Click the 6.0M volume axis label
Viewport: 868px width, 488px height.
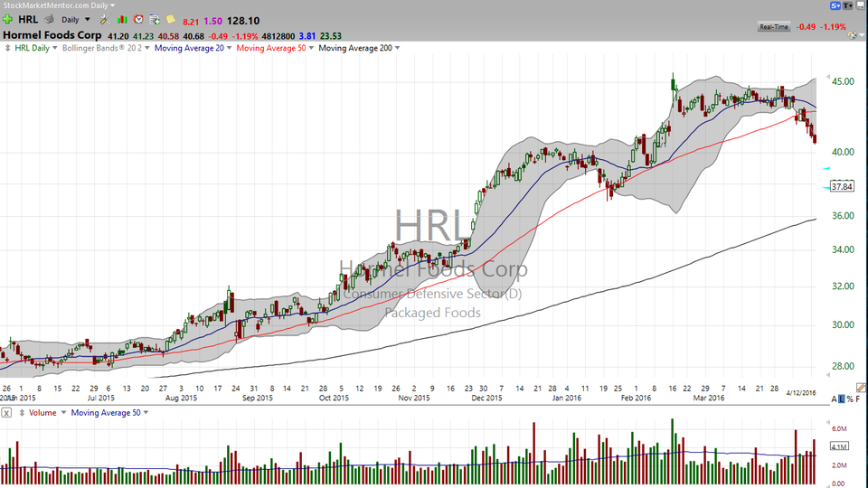point(839,428)
